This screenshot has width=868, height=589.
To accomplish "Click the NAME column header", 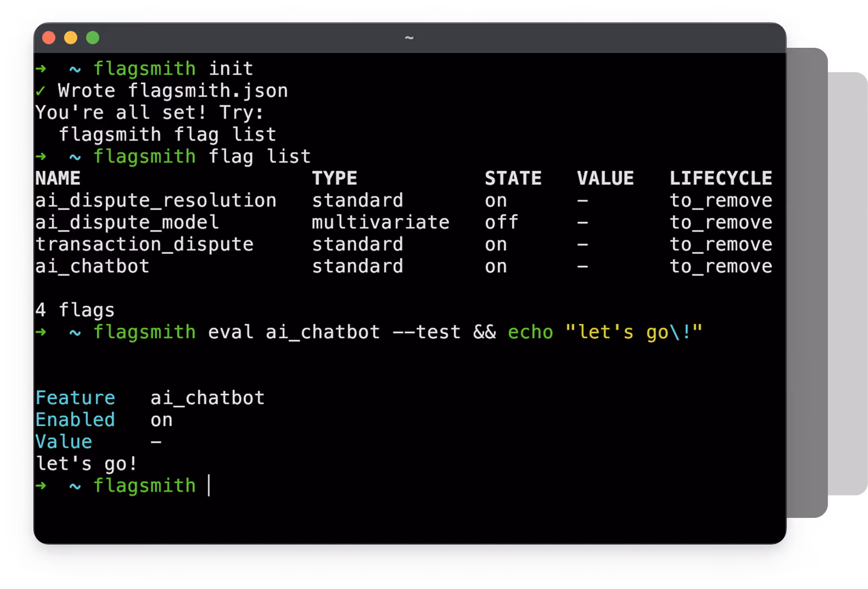I will pyautogui.click(x=58, y=178).
